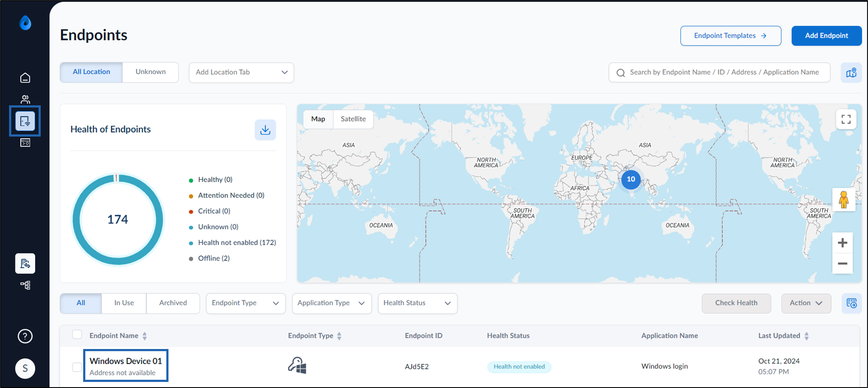Download the Health of Endpoints report
The height and width of the screenshot is (388, 868).
[x=265, y=130]
